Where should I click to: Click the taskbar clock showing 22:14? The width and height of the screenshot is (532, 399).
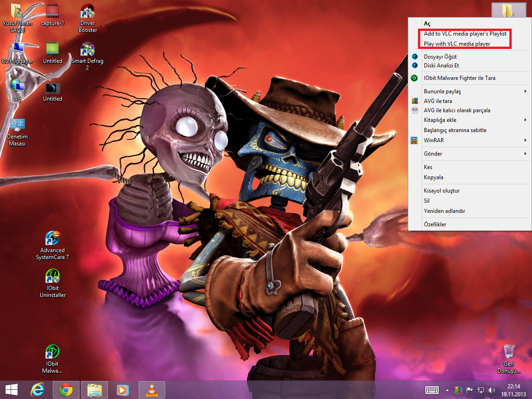pyautogui.click(x=514, y=390)
